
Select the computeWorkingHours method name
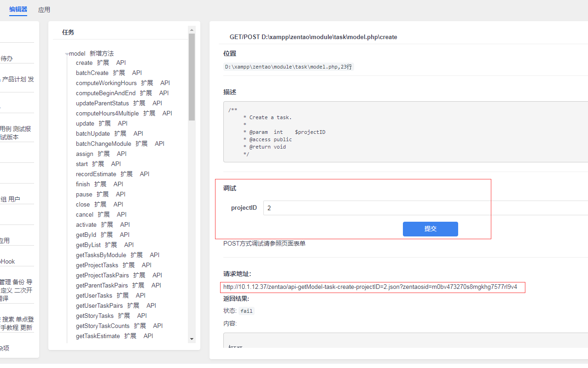[106, 83]
